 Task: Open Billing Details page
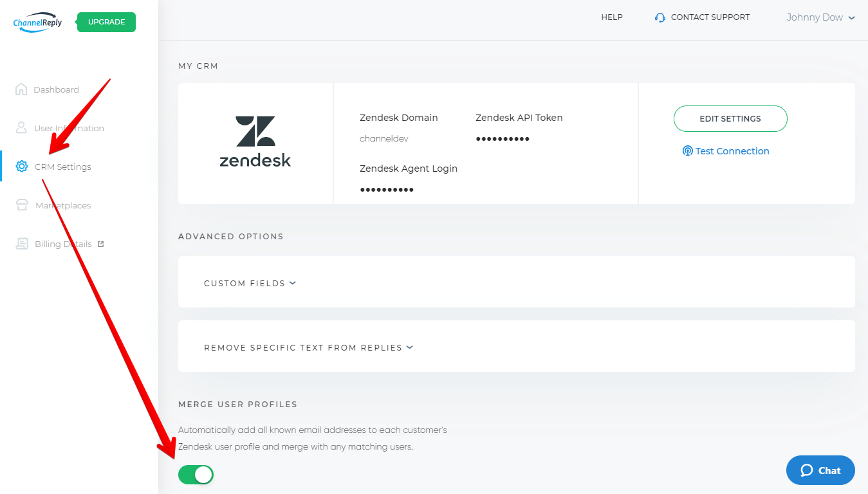63,244
